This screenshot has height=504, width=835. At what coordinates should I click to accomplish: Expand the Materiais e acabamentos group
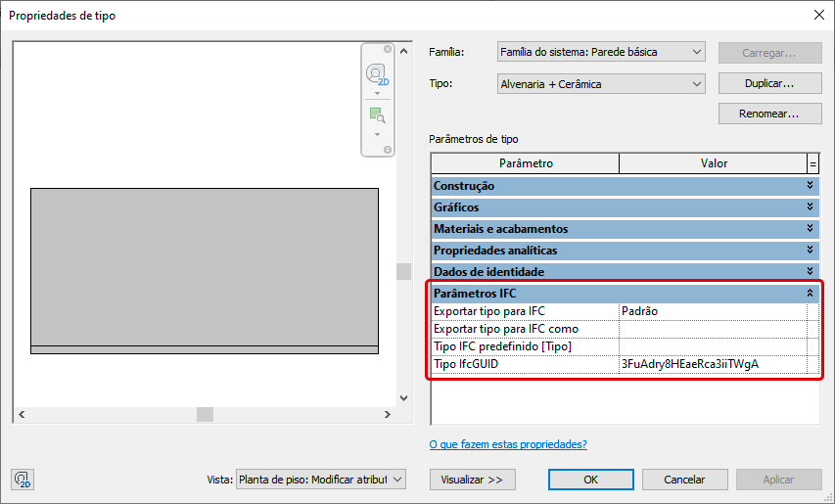pos(810,229)
